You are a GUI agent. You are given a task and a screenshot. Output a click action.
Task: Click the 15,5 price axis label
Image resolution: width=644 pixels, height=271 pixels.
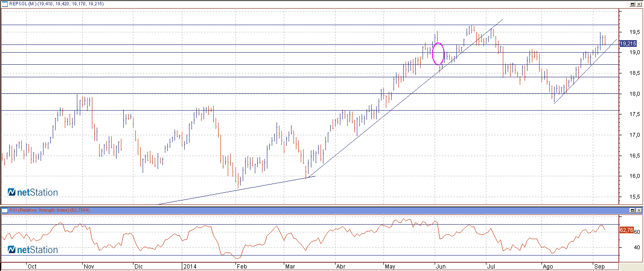[x=634, y=197]
